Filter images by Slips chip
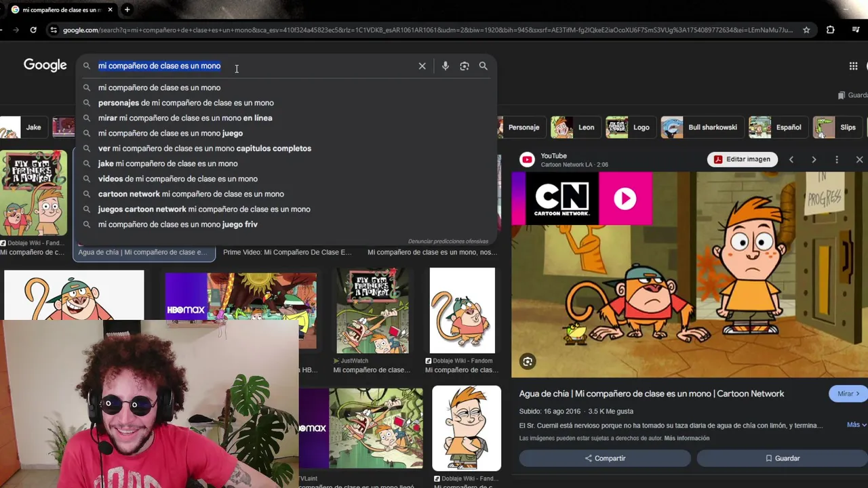 [837, 127]
